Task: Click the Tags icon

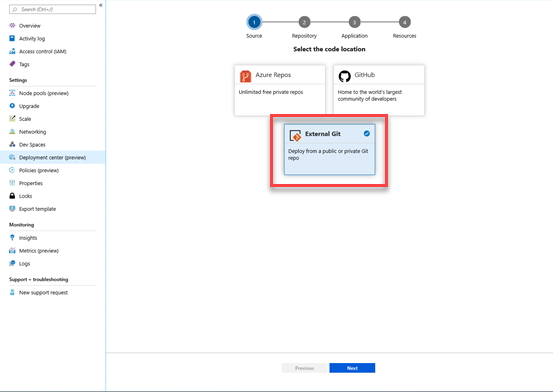Action: [12, 64]
